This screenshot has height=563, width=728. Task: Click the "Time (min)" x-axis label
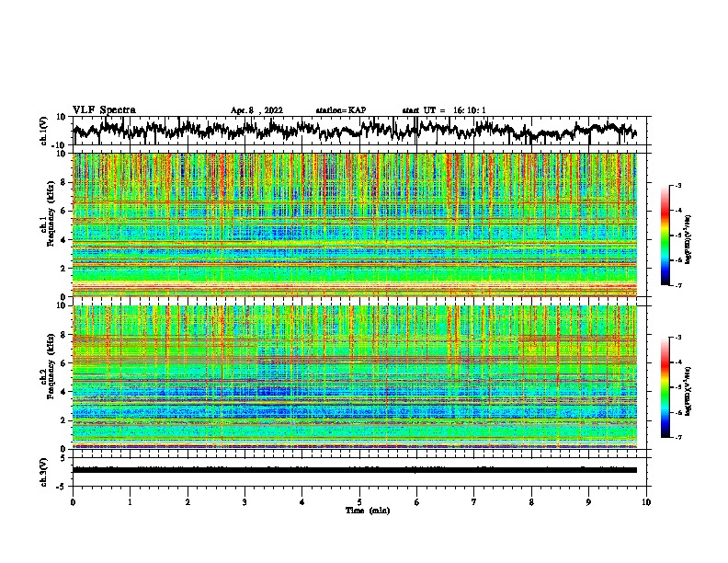[368, 511]
